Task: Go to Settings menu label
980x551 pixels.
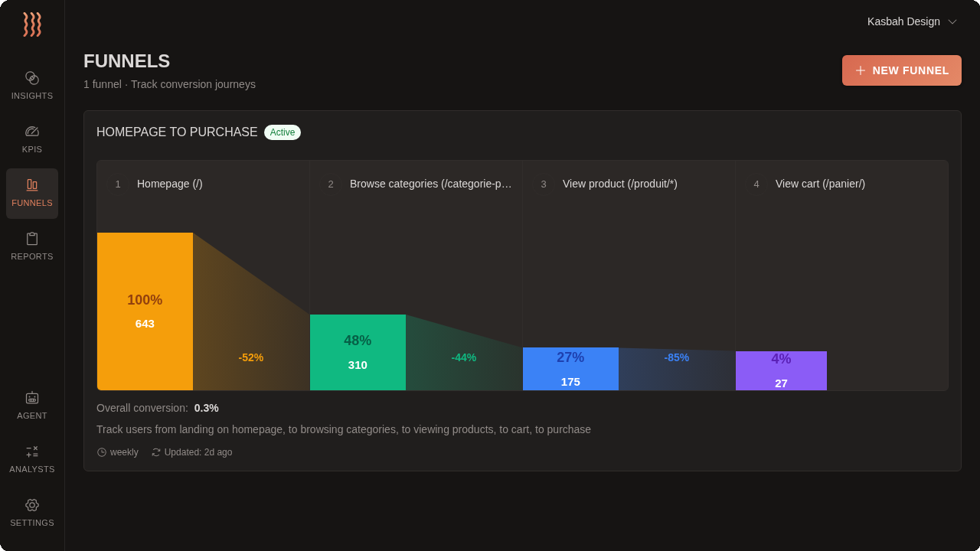Action: coord(32,523)
